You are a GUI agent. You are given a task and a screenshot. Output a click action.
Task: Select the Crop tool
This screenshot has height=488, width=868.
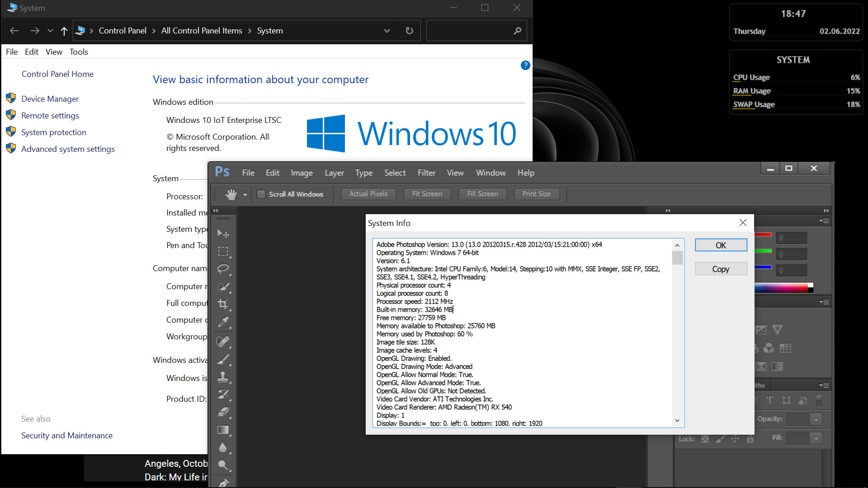tap(223, 304)
